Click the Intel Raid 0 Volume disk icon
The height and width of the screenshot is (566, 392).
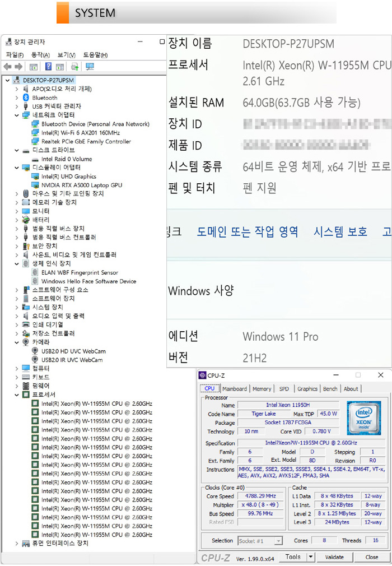[x=35, y=159]
